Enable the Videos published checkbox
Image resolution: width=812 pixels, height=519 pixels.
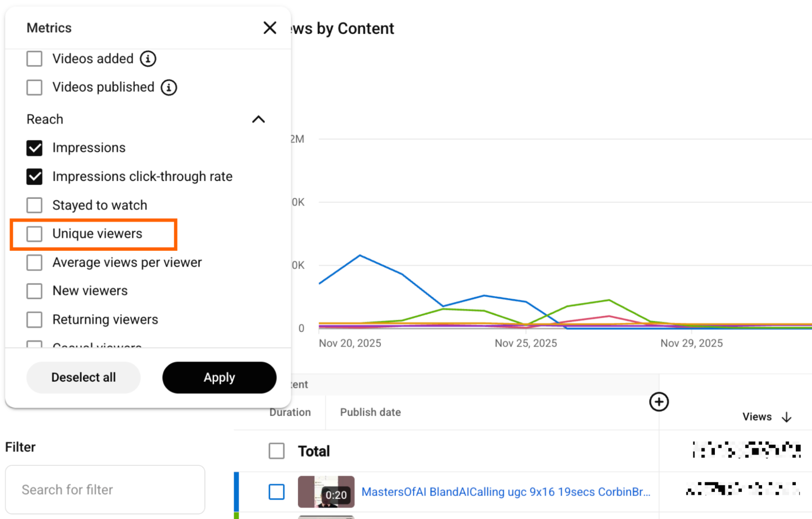[x=34, y=87]
